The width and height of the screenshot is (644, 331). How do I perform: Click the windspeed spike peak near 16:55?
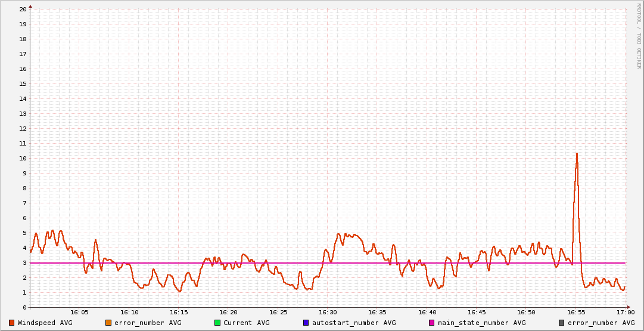577,154
